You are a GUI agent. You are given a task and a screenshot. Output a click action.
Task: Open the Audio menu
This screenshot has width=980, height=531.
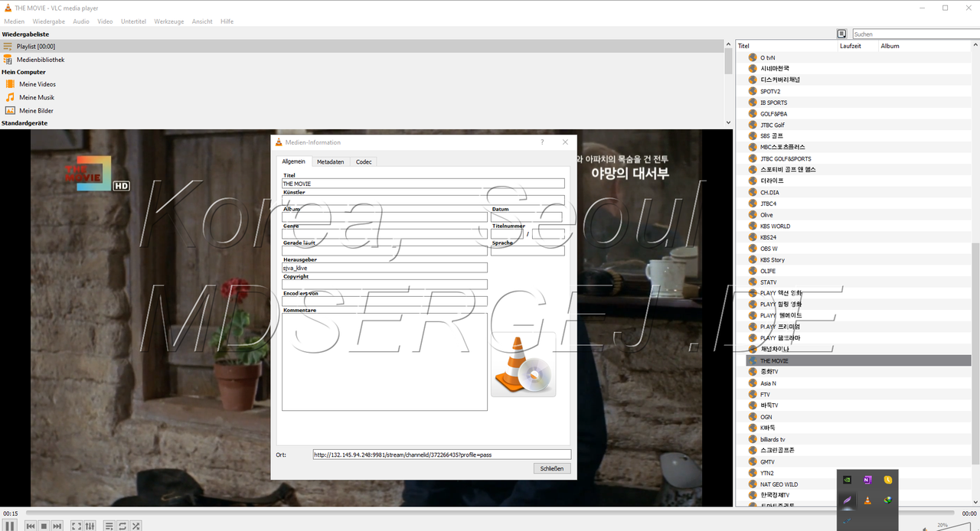[81, 21]
